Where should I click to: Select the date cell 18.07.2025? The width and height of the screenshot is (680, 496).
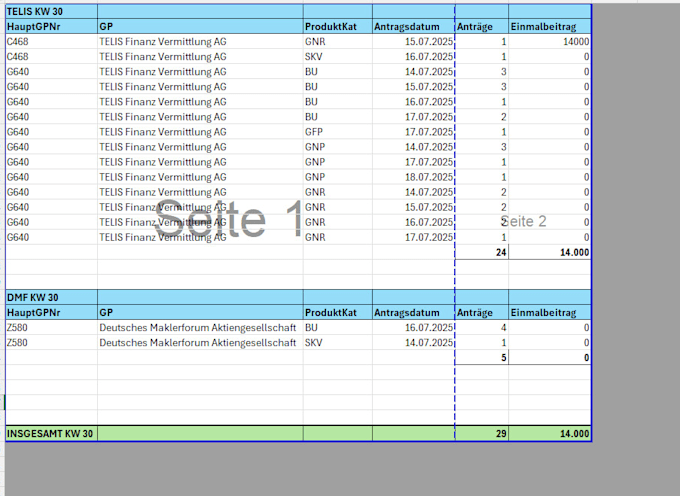coord(413,177)
